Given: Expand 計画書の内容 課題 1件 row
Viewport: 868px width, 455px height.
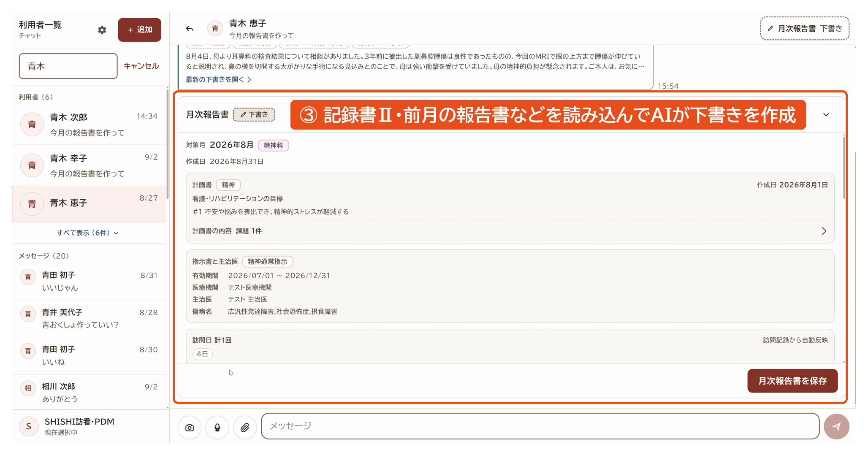Looking at the screenshot, I should 510,231.
